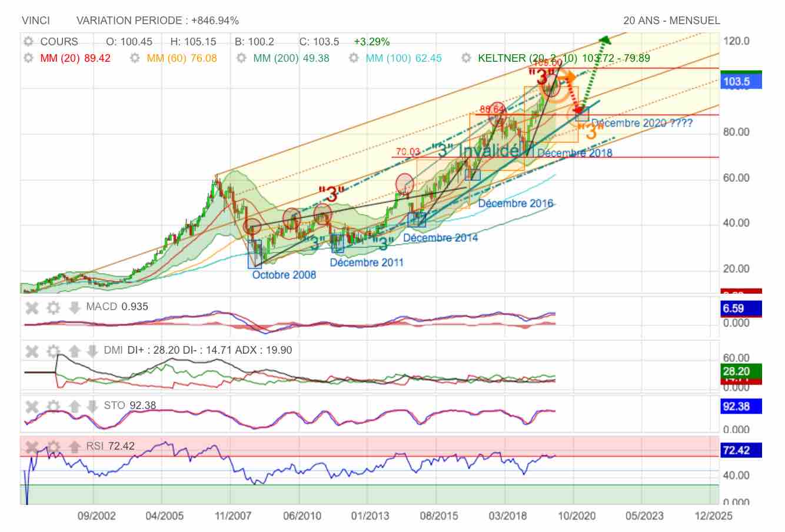Screen dimensions: 785x532
Task: Click the blue 6.59 MACD tag
Action: (x=741, y=308)
